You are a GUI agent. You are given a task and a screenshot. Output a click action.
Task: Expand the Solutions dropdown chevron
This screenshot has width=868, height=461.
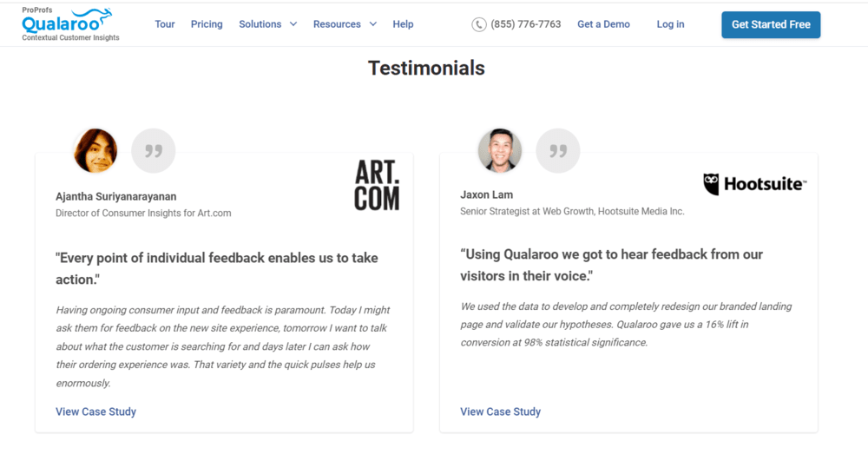click(x=293, y=24)
